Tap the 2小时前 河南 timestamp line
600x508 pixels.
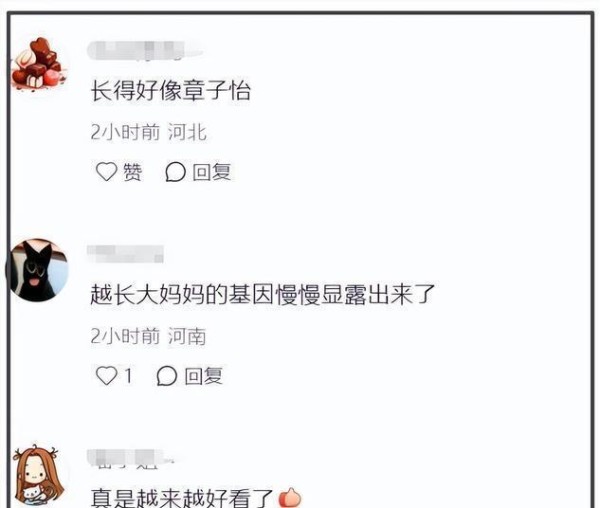tap(148, 336)
